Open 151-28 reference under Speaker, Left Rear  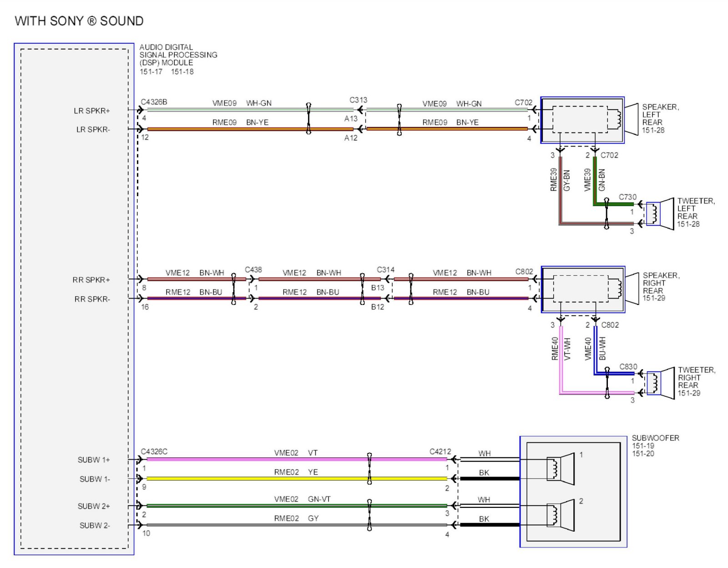653,130
